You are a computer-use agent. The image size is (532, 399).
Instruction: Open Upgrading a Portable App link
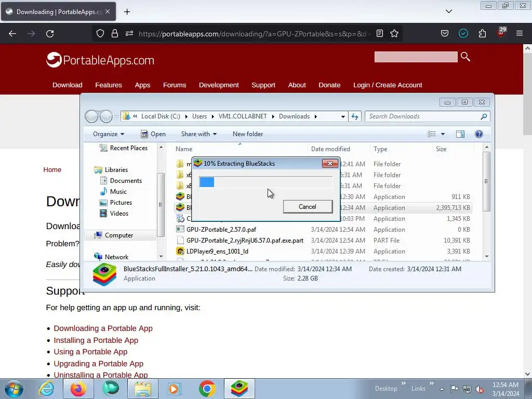[x=98, y=364]
